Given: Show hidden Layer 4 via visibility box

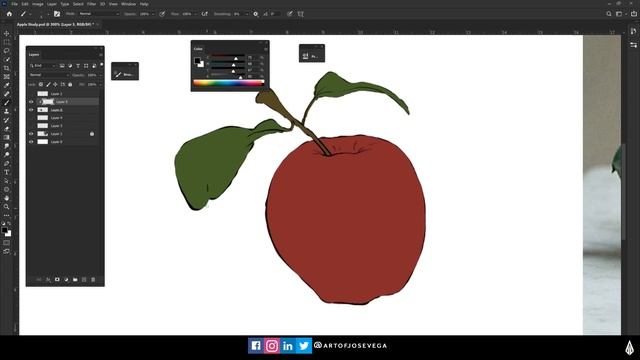Looking at the screenshot, I should click(31, 118).
